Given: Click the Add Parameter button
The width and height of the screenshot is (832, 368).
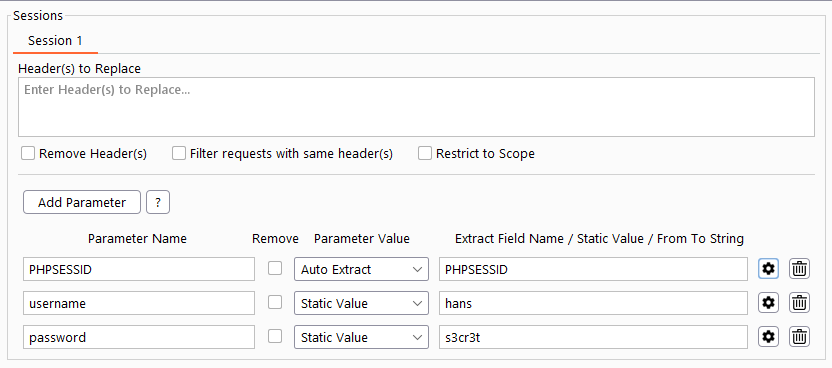Looking at the screenshot, I should point(82,203).
